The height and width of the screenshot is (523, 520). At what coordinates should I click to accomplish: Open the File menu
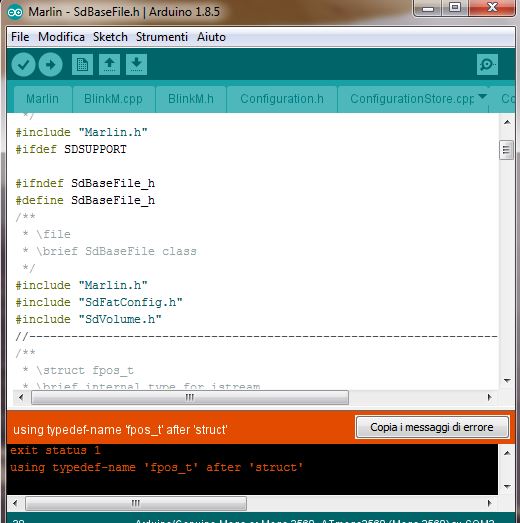pyautogui.click(x=20, y=37)
